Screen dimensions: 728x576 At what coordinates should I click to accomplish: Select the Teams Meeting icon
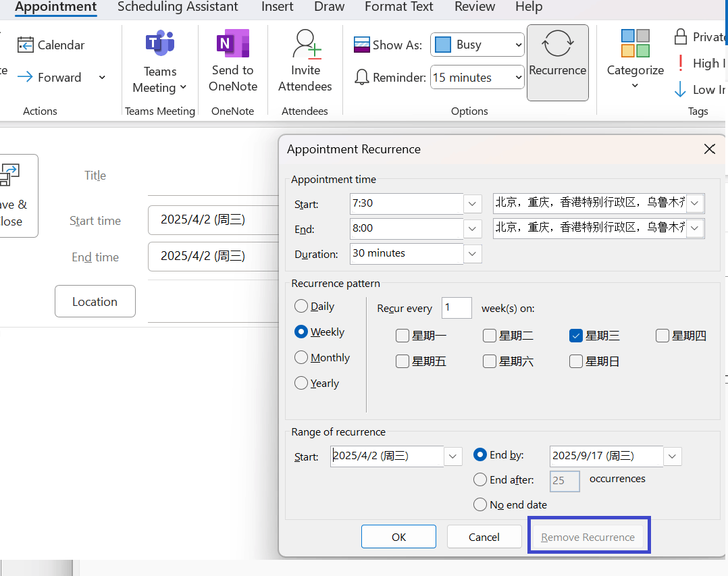coord(159,61)
